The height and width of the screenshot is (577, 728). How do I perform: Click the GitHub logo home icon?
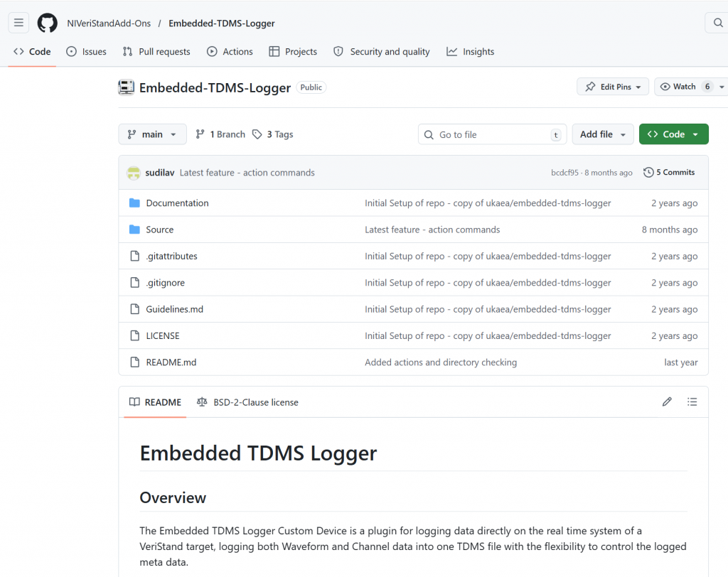(x=47, y=23)
